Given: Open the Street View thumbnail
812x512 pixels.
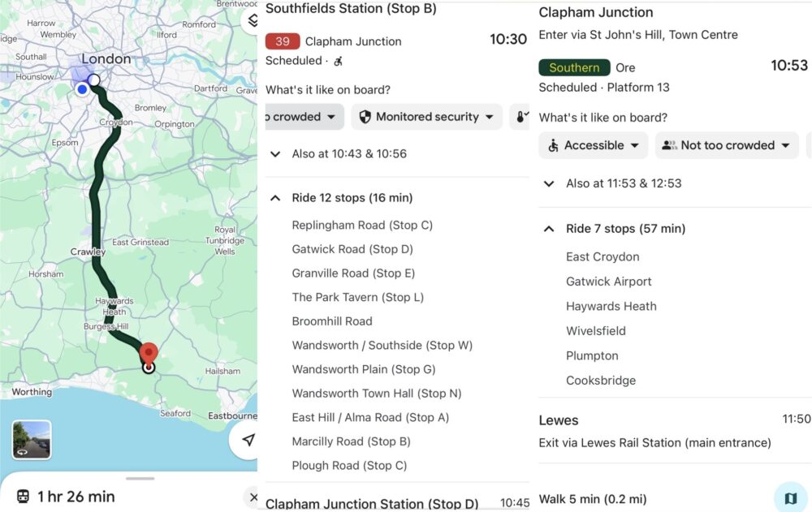Looking at the screenshot, I should (x=32, y=440).
